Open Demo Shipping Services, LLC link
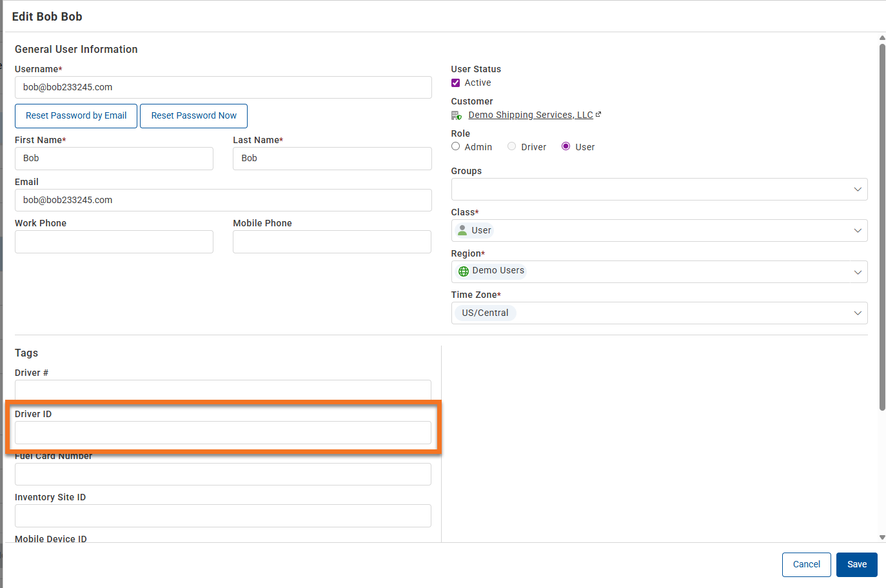The width and height of the screenshot is (886, 588). pyautogui.click(x=531, y=115)
